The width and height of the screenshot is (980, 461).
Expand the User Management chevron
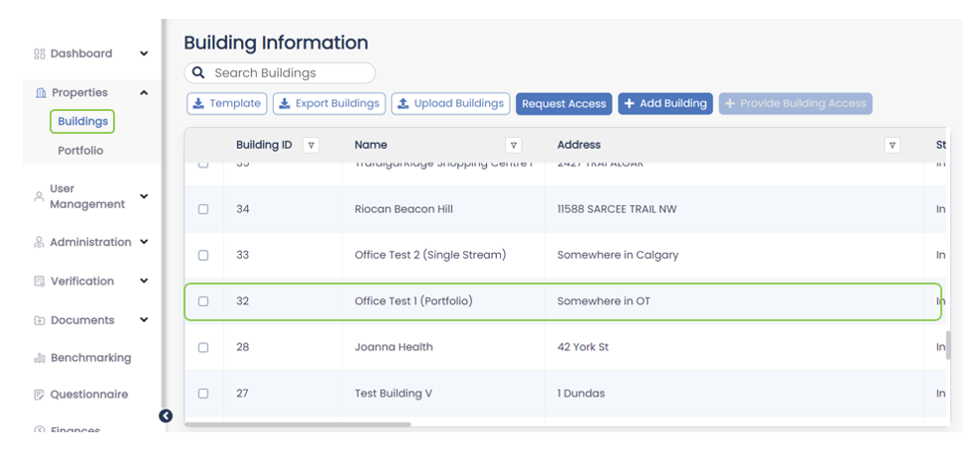point(144,196)
